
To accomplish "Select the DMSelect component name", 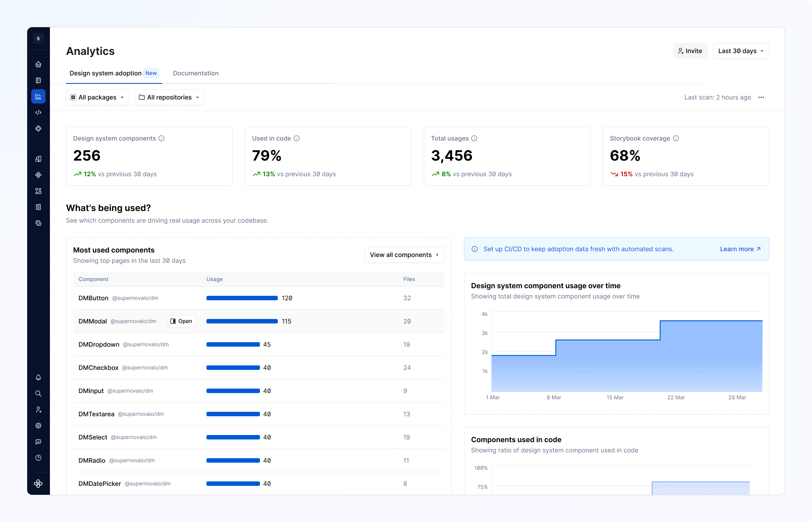I will (x=93, y=437).
